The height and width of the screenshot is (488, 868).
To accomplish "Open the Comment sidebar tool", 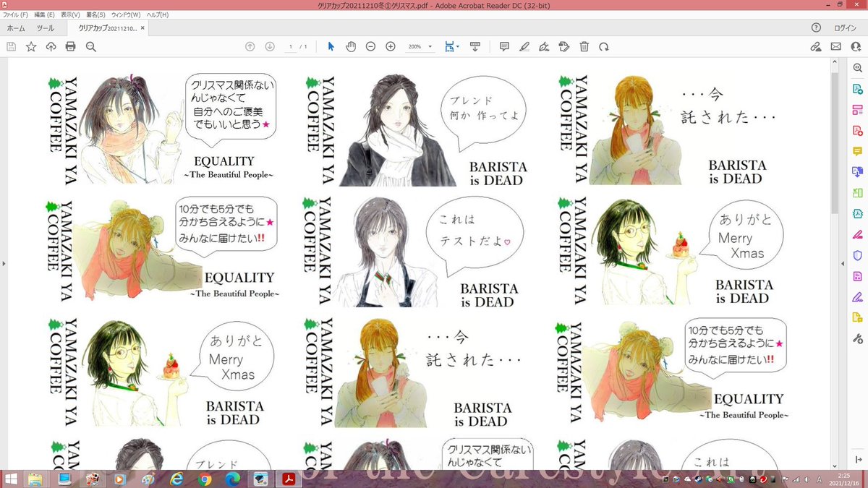I will tap(858, 151).
